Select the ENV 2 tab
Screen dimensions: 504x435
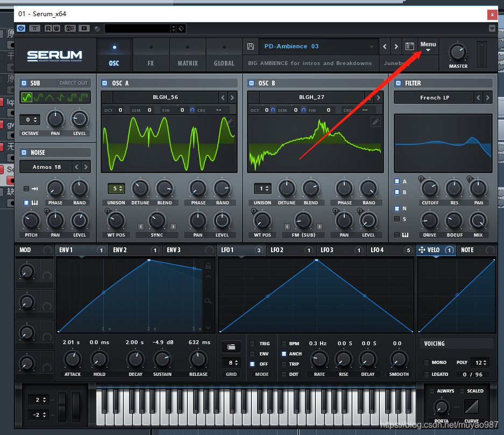[x=136, y=250]
